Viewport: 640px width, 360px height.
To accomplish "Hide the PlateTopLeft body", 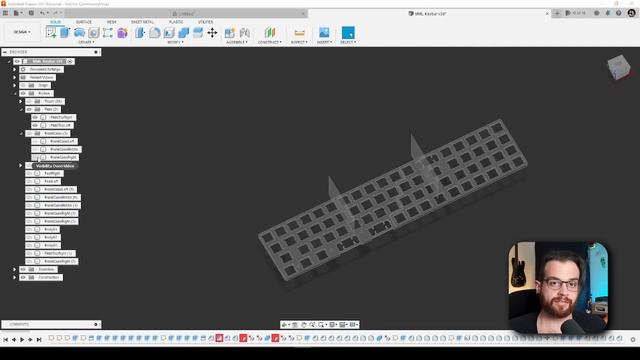I will 36,125.
